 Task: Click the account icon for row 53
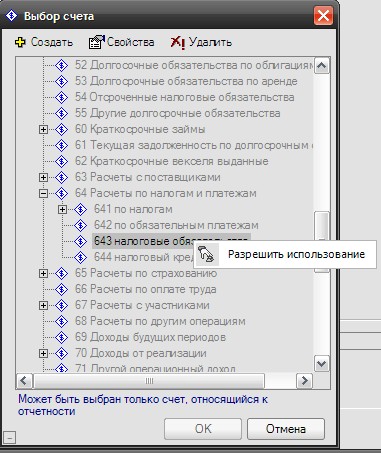pyautogui.click(x=61, y=81)
